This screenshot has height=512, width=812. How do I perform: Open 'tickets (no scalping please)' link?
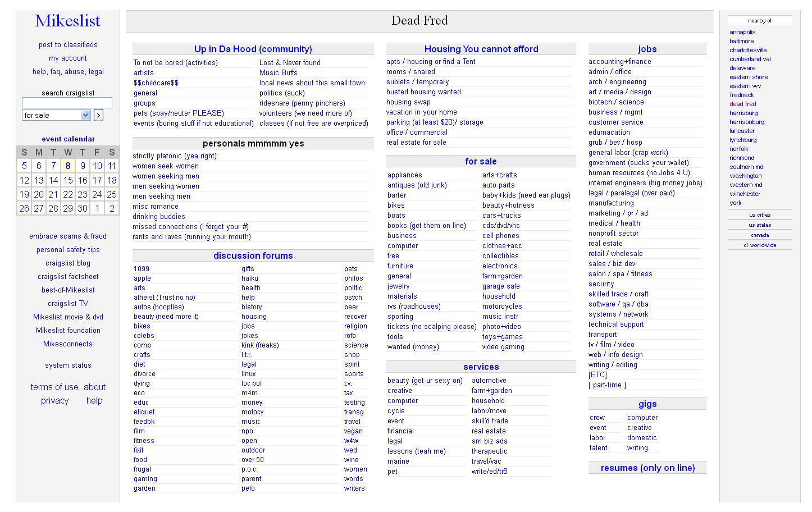(432, 327)
